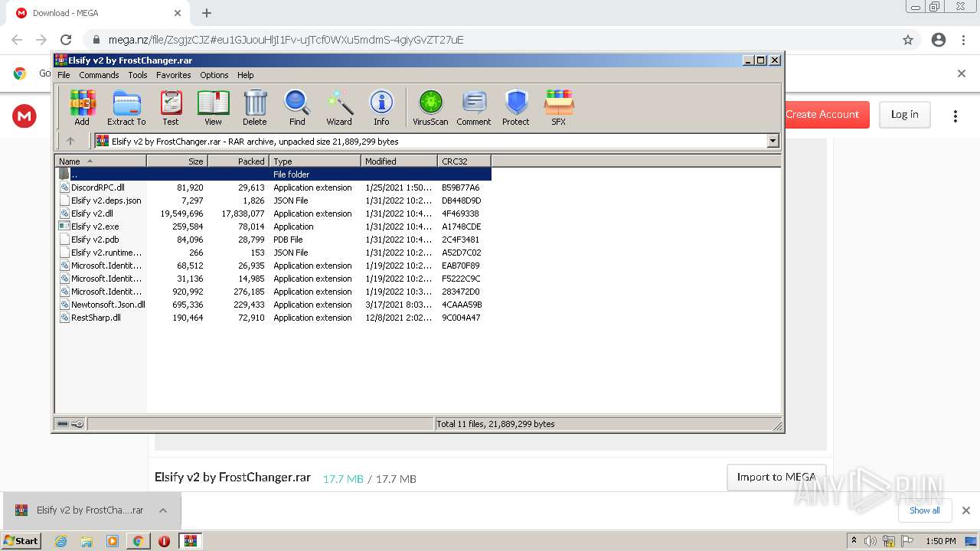
Task: Click Log in on MEGA page
Action: click(904, 115)
